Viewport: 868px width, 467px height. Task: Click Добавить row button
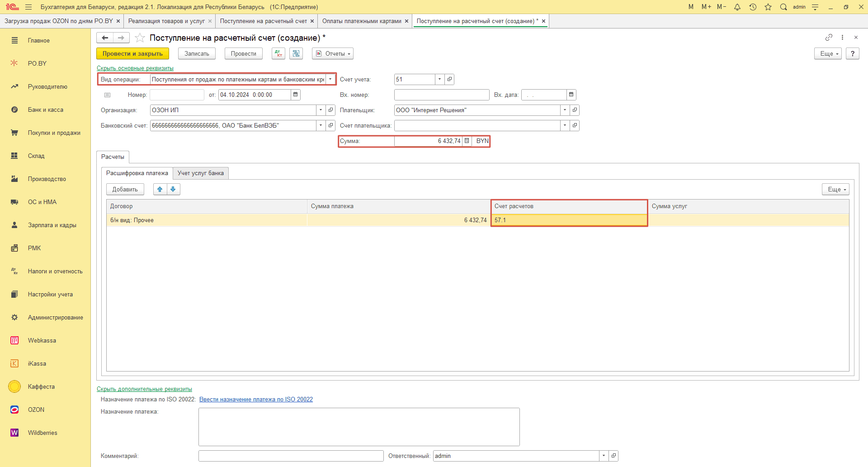pyautogui.click(x=125, y=189)
